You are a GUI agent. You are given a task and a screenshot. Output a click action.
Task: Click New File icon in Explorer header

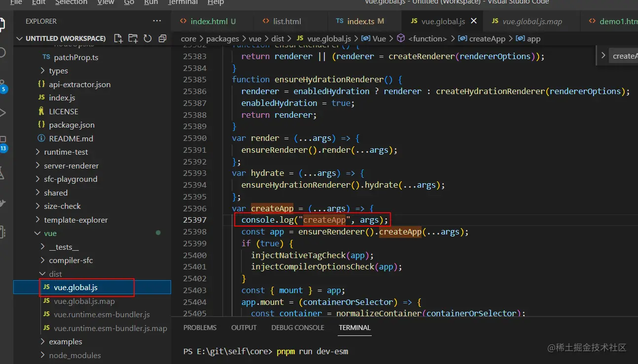118,38
